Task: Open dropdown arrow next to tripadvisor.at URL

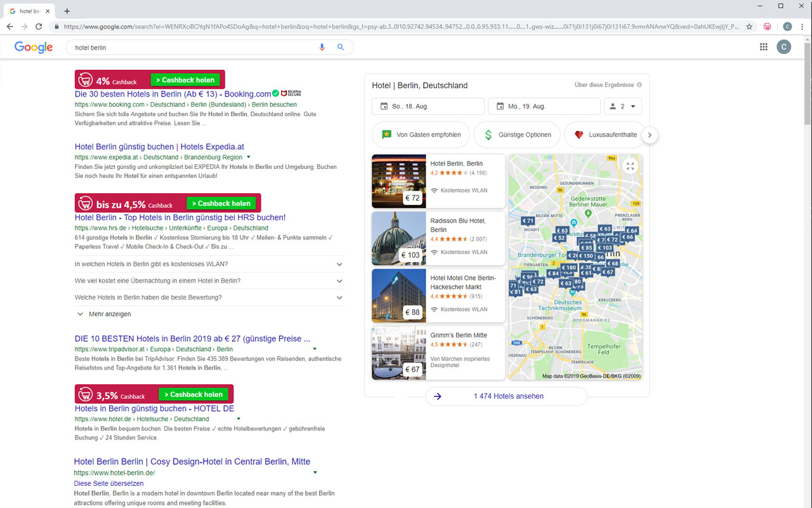Action: [x=315, y=349]
